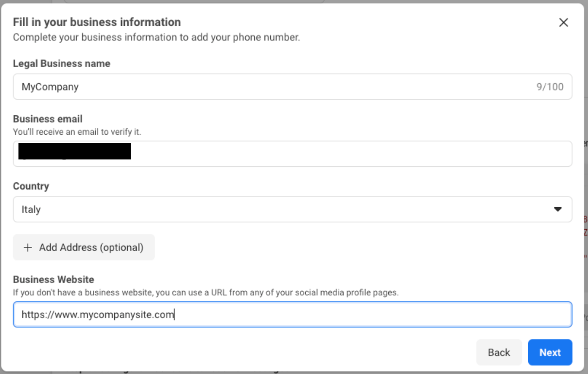
Task: Click the Business Website URL field
Action: [340, 315]
